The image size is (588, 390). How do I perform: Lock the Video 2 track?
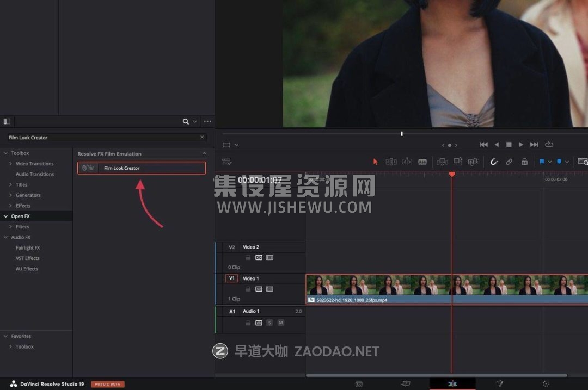[248, 257]
